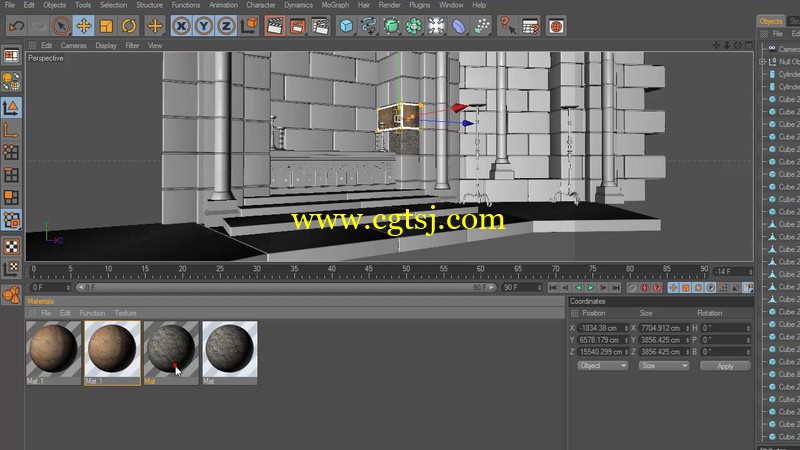Activate the Scale tool
The image size is (800, 450).
[106, 26]
